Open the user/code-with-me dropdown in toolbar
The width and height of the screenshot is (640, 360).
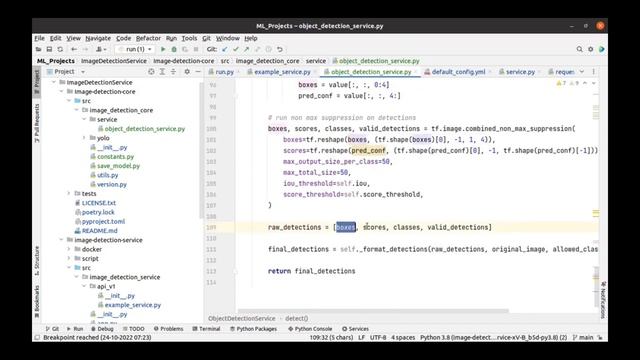(101, 49)
